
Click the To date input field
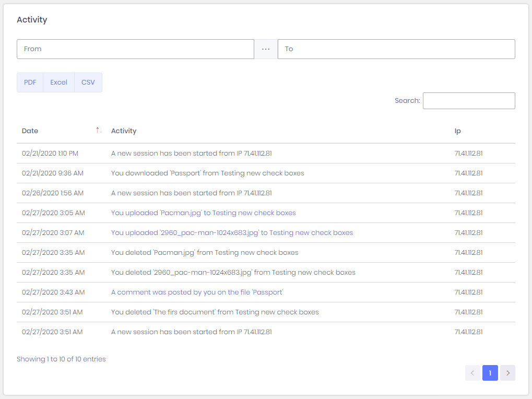396,49
